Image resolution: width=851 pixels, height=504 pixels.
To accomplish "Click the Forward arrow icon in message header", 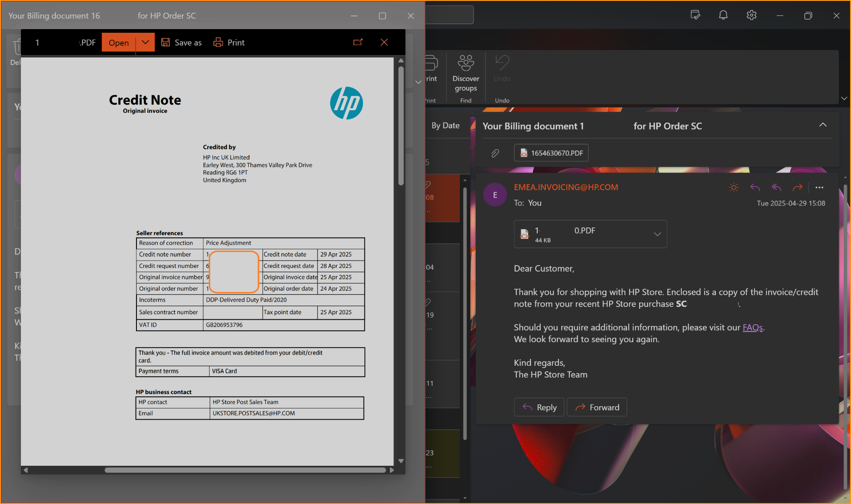I will point(797,187).
